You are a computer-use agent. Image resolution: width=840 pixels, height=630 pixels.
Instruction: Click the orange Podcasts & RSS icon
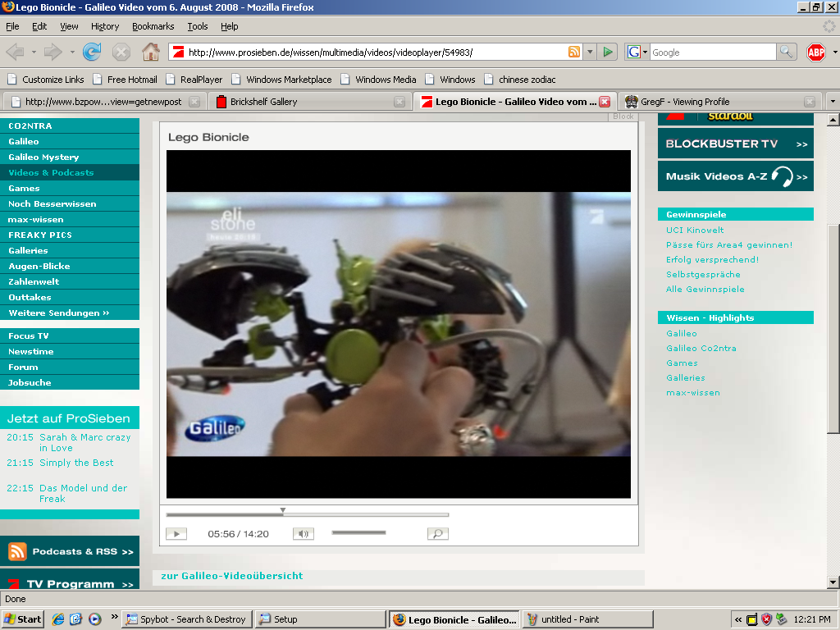point(17,551)
